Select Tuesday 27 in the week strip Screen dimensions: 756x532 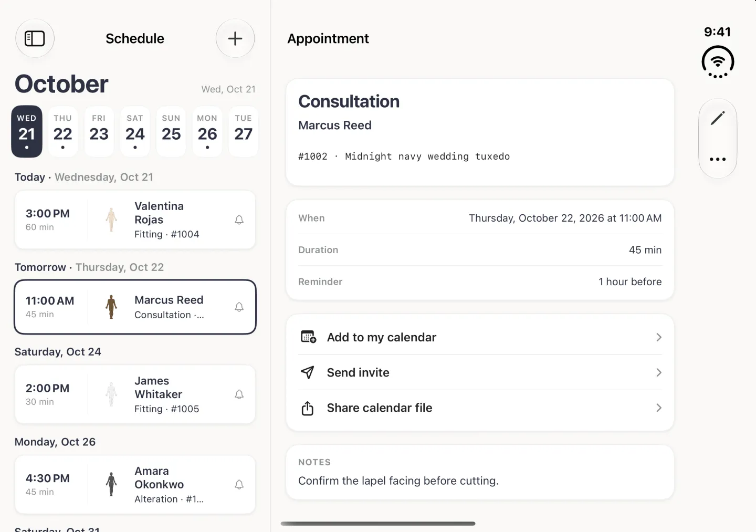click(244, 132)
